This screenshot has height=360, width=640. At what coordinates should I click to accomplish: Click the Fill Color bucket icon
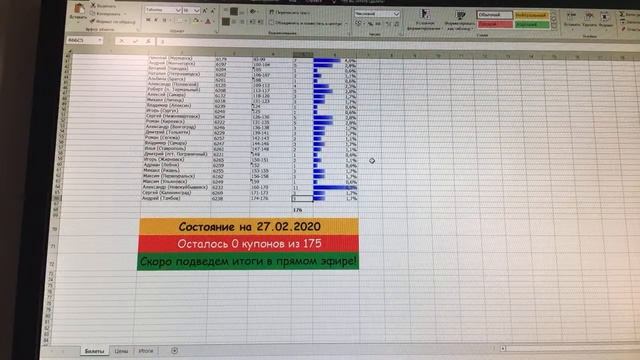click(x=196, y=20)
